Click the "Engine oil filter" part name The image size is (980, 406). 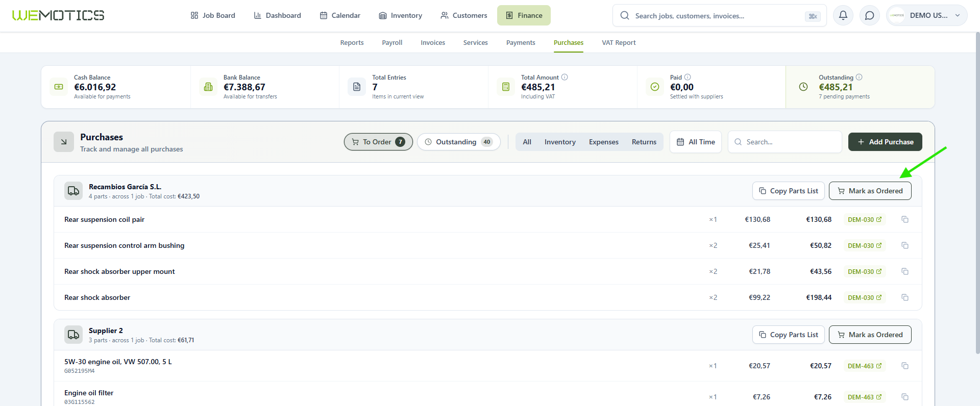pyautogui.click(x=89, y=393)
